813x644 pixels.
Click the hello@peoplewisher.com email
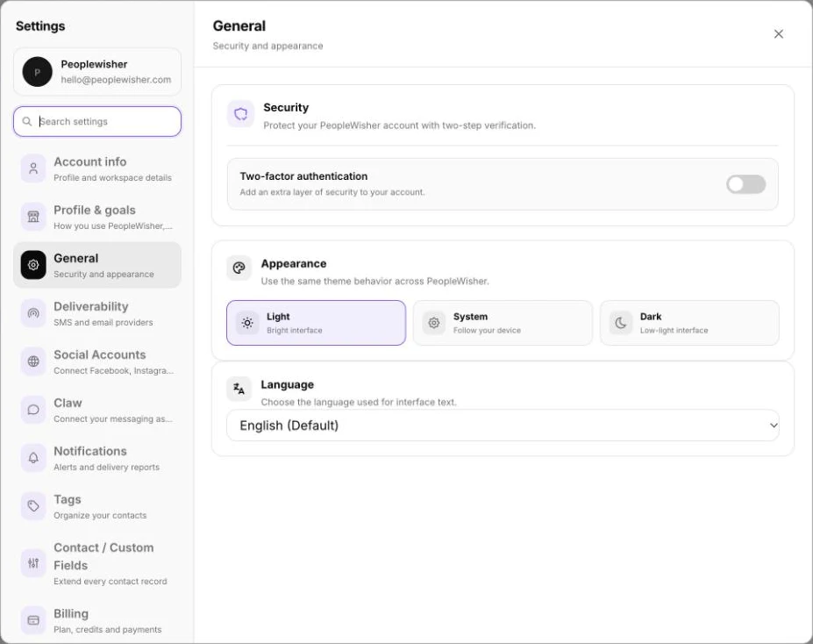(x=116, y=79)
